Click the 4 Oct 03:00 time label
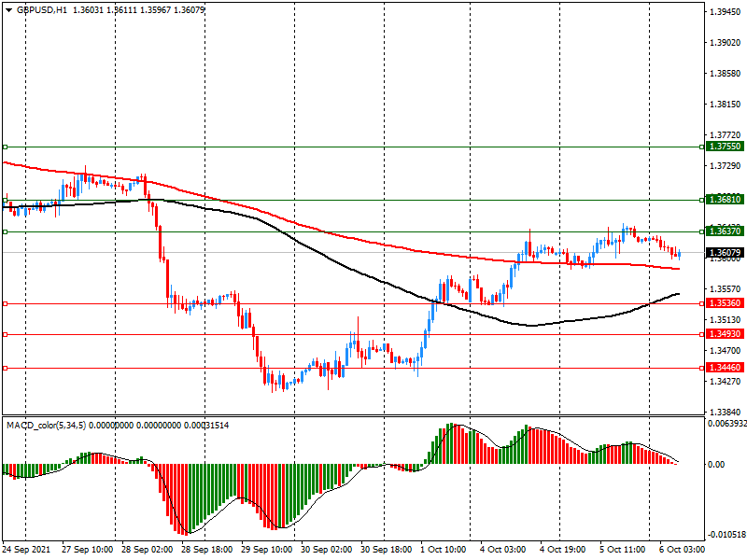This screenshot has width=747, height=560. coord(502,550)
